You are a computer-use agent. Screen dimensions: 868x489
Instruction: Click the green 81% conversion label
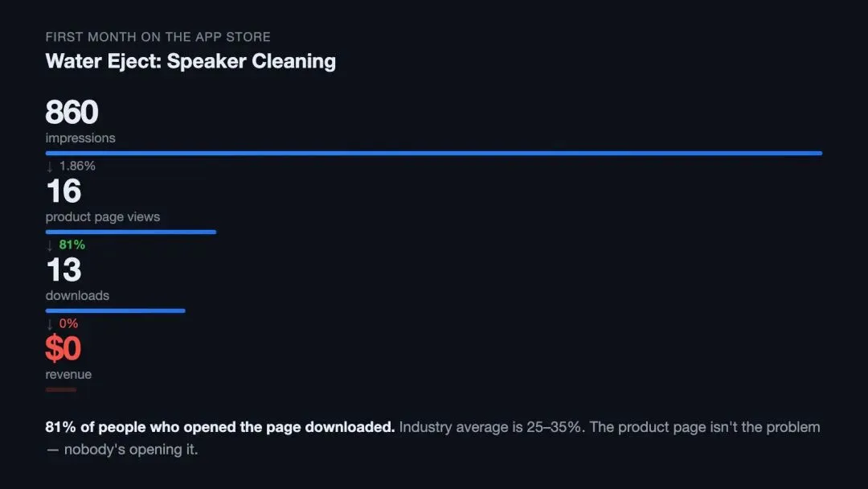click(x=72, y=244)
